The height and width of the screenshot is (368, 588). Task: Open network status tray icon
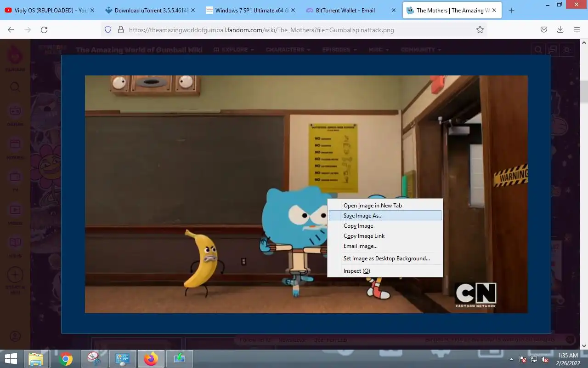coord(534,359)
